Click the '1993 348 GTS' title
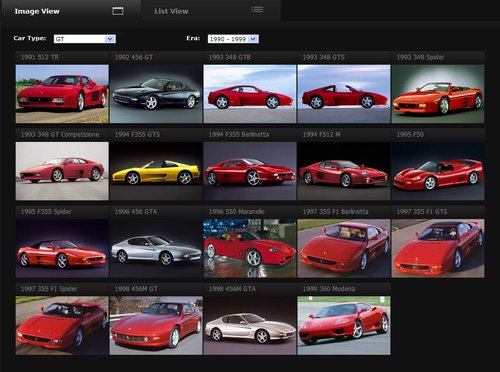 point(323,57)
